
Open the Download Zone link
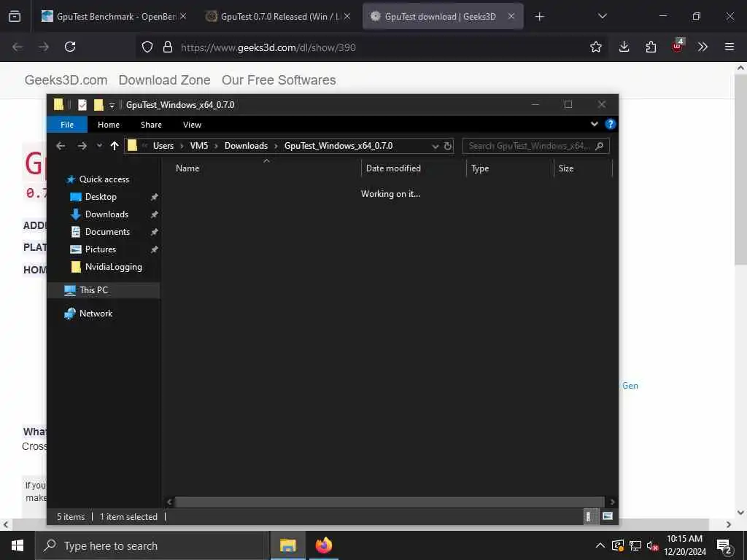click(164, 80)
